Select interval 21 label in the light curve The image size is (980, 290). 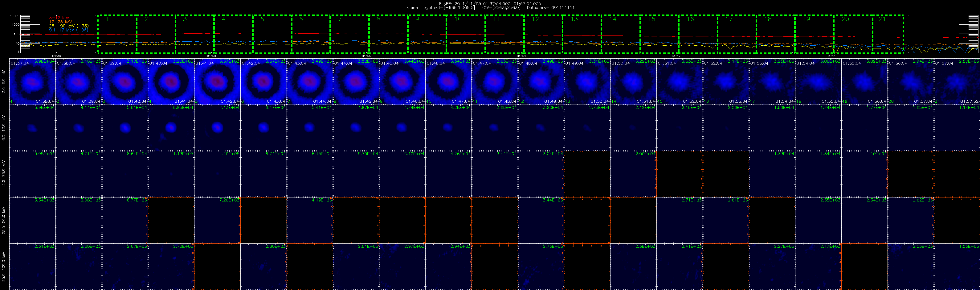point(882,19)
